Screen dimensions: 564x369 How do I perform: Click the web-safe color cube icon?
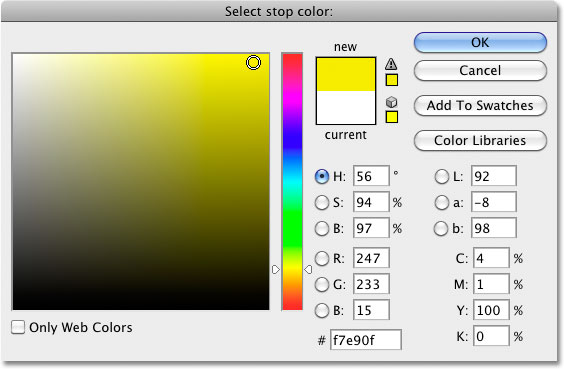391,102
